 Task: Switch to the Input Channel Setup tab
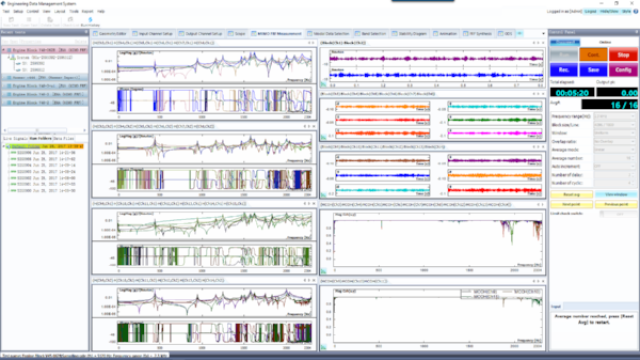pos(153,33)
